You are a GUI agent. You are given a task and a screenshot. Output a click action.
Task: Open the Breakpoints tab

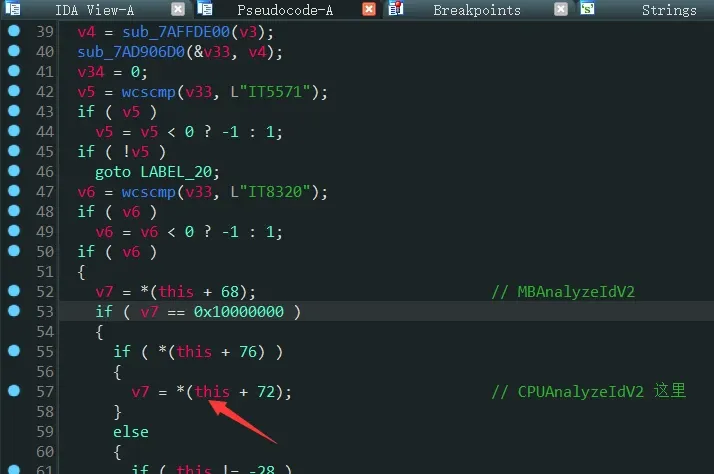477,10
